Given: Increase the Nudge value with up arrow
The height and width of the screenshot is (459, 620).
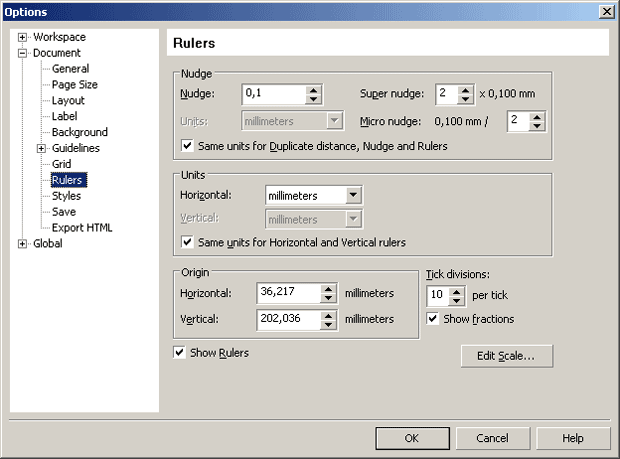Looking at the screenshot, I should pos(313,90).
